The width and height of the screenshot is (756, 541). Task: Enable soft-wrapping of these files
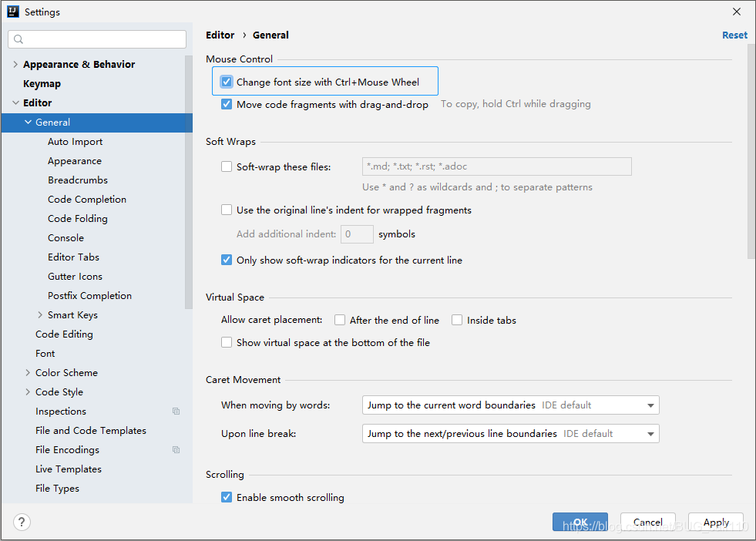pos(227,166)
